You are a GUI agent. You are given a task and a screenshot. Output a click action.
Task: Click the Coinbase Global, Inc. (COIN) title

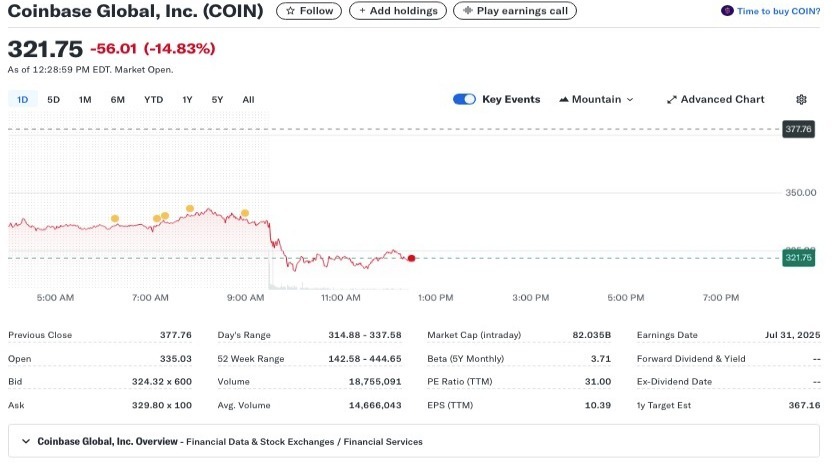(x=135, y=11)
